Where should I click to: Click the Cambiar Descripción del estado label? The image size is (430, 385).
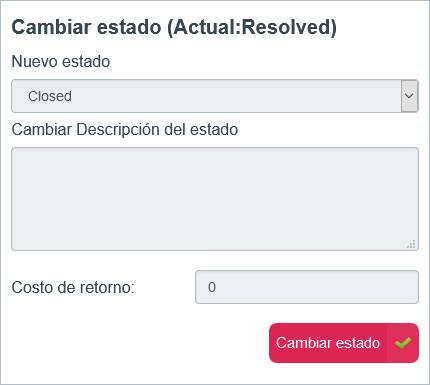[125, 130]
